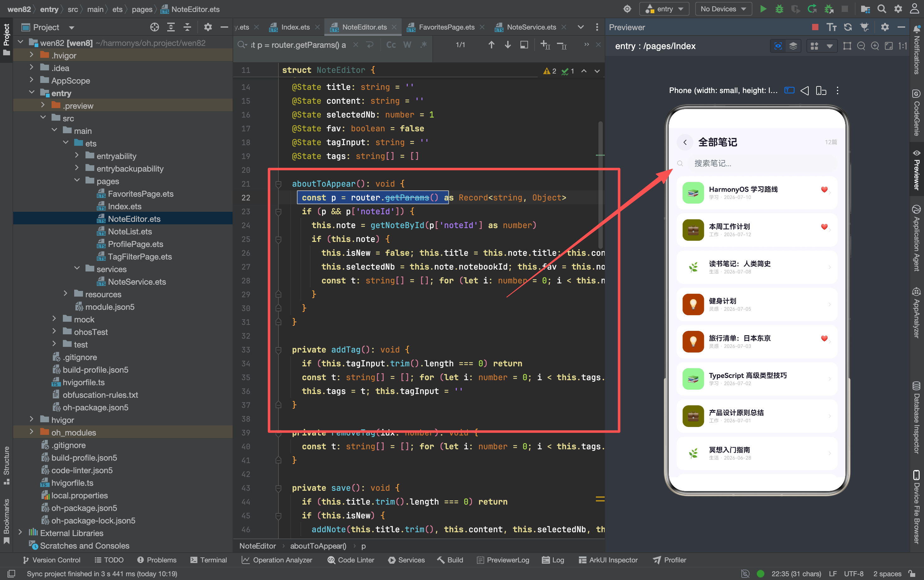Switch to the Index.ets tab
The image size is (924, 580).
point(295,27)
